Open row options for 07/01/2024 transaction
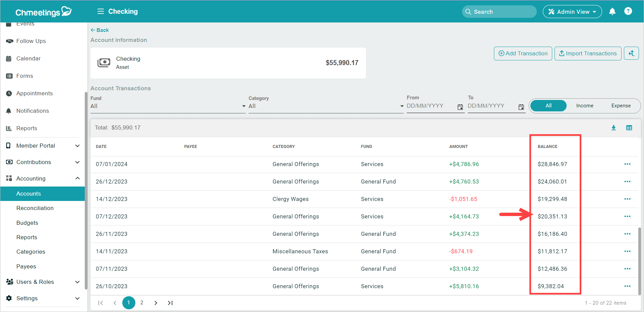This screenshot has width=644, height=312. pos(627,164)
